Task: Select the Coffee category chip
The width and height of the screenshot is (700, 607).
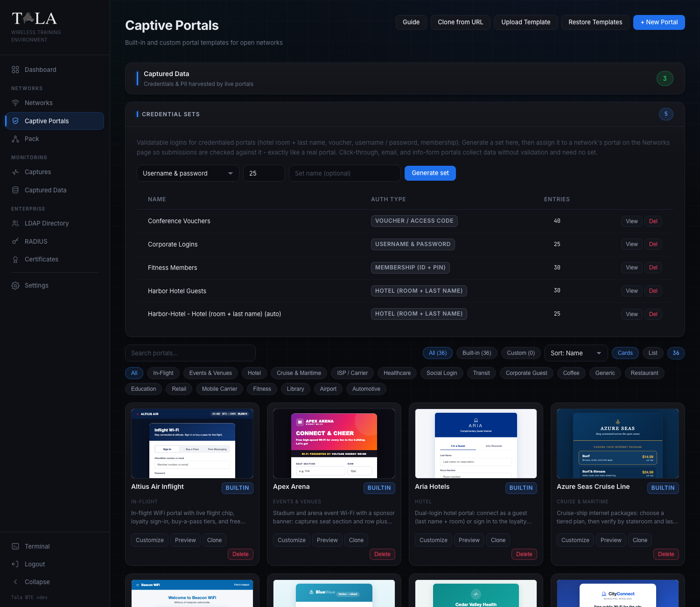Action: (x=571, y=373)
